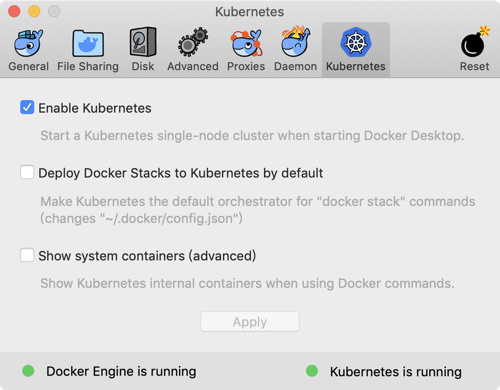Uncheck the Enable Kubernetes checkbox
Screen dimensions: 500x390
[x=27, y=107]
